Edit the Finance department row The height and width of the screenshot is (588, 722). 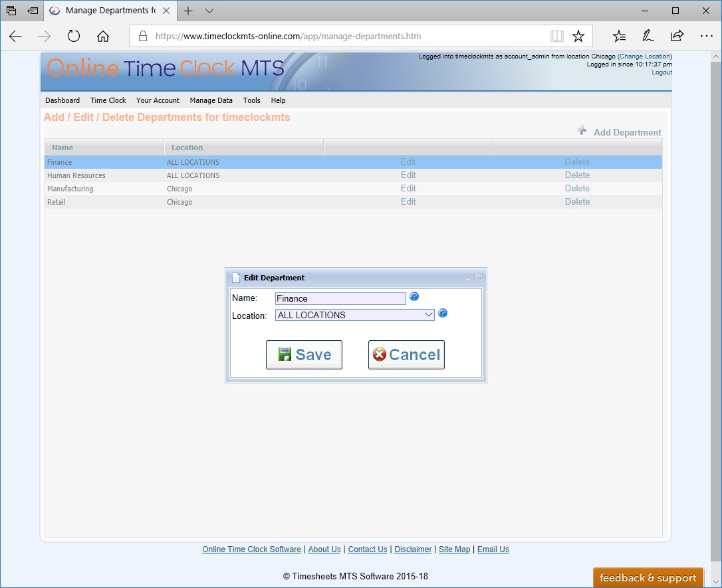pyautogui.click(x=408, y=161)
